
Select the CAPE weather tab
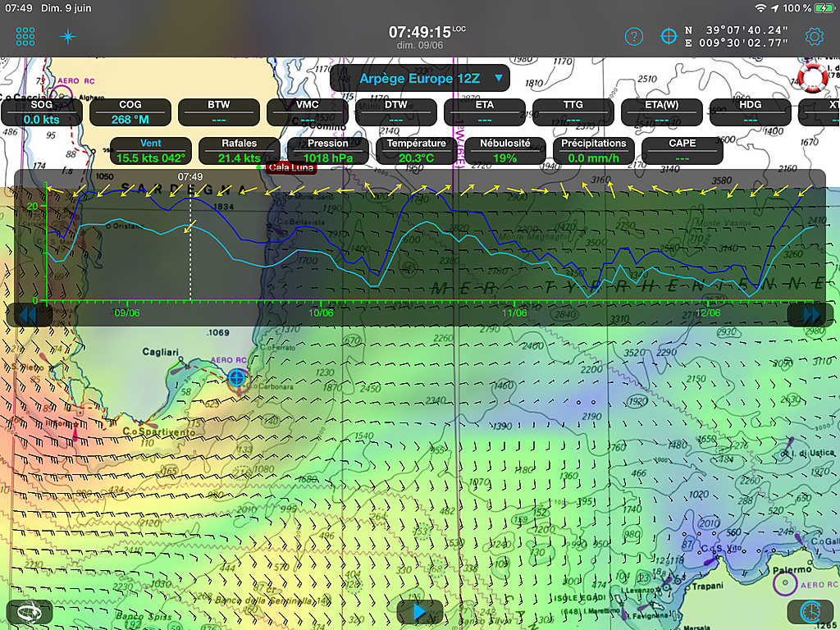(x=682, y=151)
